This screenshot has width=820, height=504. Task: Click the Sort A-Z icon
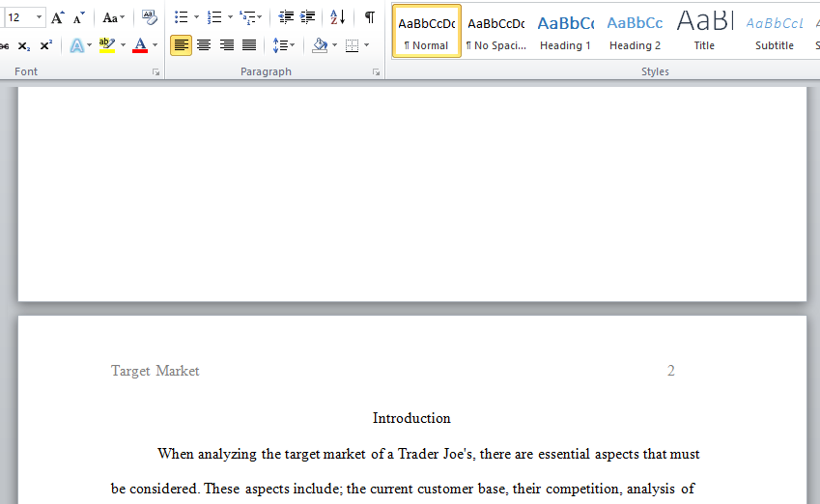click(x=338, y=17)
